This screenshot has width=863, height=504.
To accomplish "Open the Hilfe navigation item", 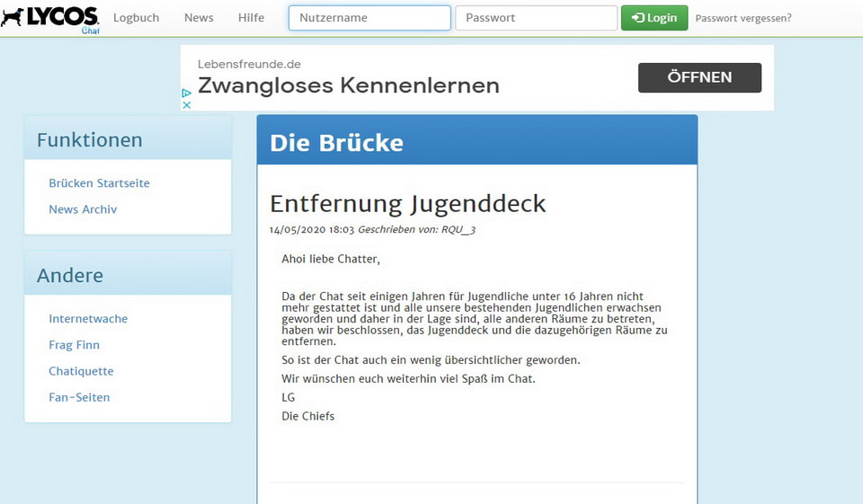I will coord(251,18).
